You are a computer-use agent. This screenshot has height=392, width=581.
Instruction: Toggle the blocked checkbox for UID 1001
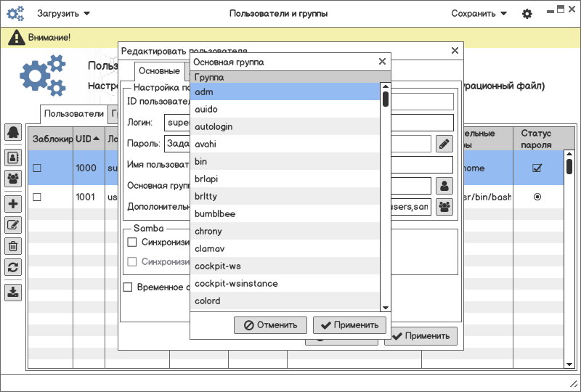point(37,197)
